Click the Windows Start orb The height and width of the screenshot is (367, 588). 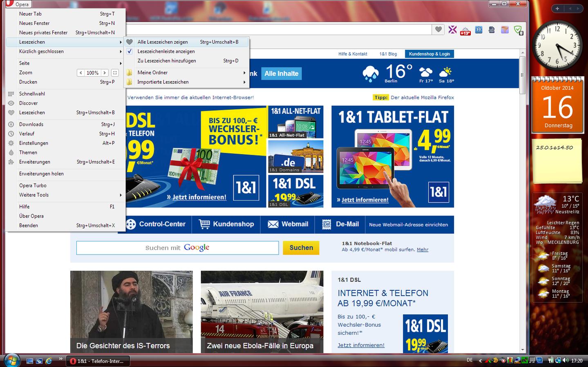coord(11,360)
